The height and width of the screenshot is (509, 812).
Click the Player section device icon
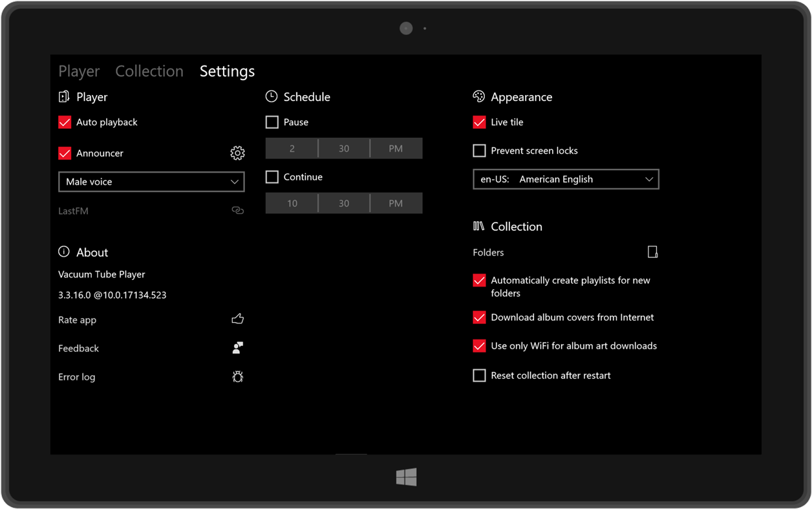pos(64,96)
